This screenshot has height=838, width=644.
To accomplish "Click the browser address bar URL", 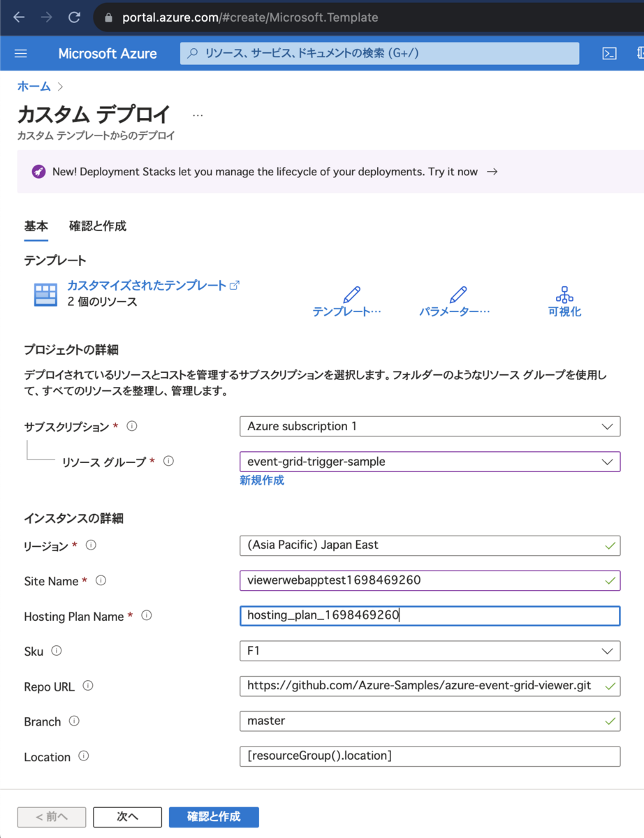I will [250, 18].
